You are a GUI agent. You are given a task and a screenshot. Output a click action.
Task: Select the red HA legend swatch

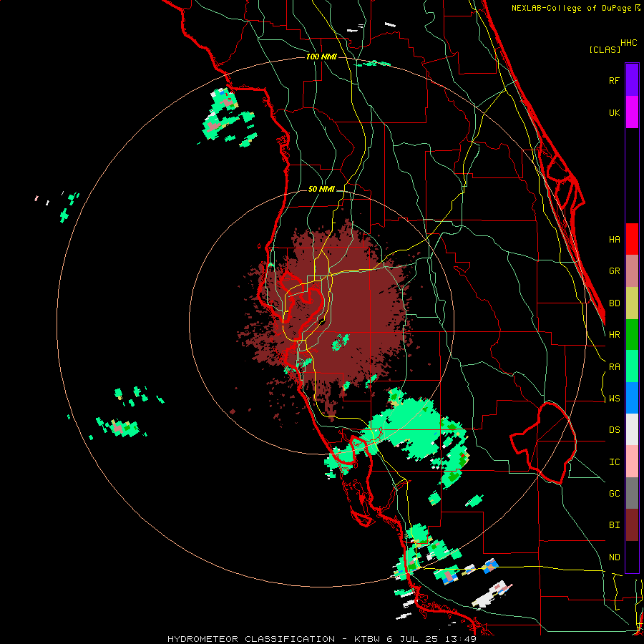[x=632, y=239]
